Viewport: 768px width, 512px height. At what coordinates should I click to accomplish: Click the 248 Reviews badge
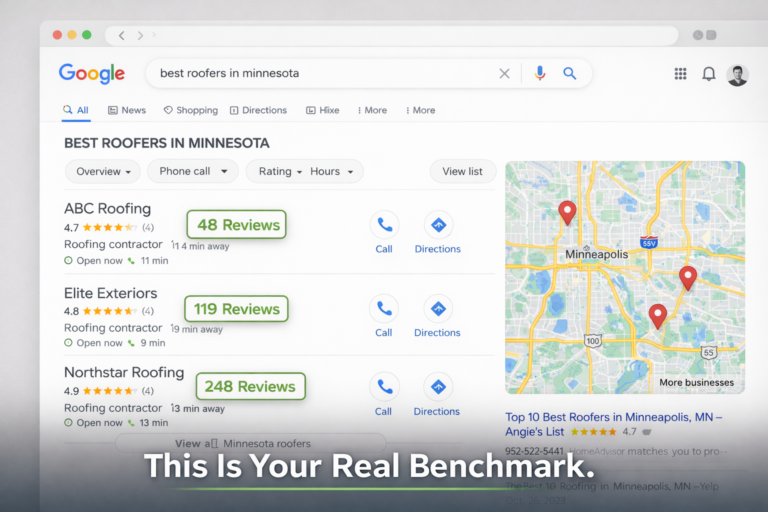250,386
